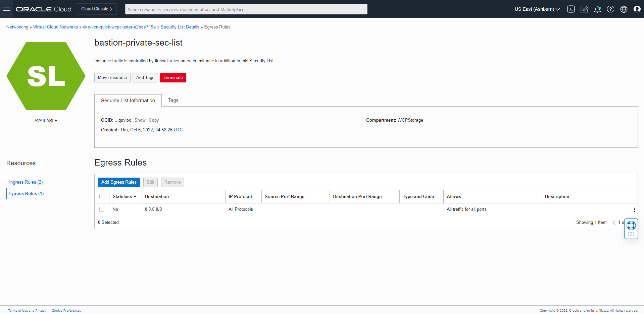Click the 'Showing 1 Item' text
Image resolution: width=644 pixels, height=314 pixels.
click(x=591, y=223)
